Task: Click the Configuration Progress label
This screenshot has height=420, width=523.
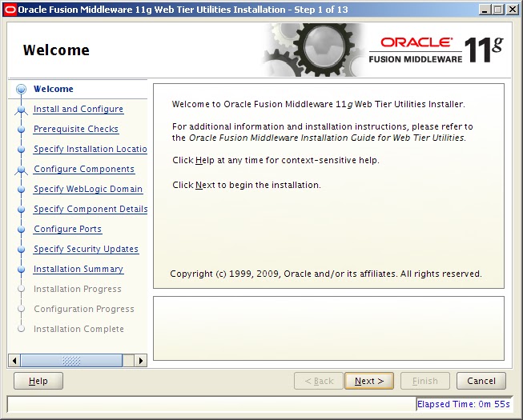Action: [84, 309]
